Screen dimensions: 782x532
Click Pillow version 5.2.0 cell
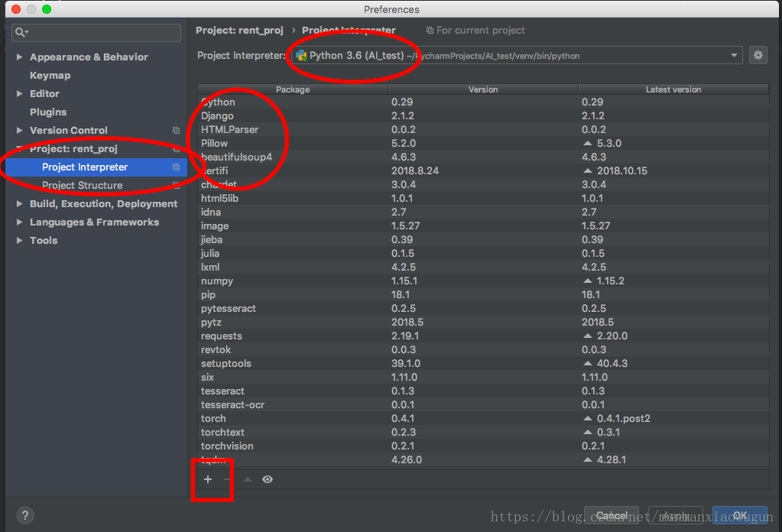click(404, 143)
